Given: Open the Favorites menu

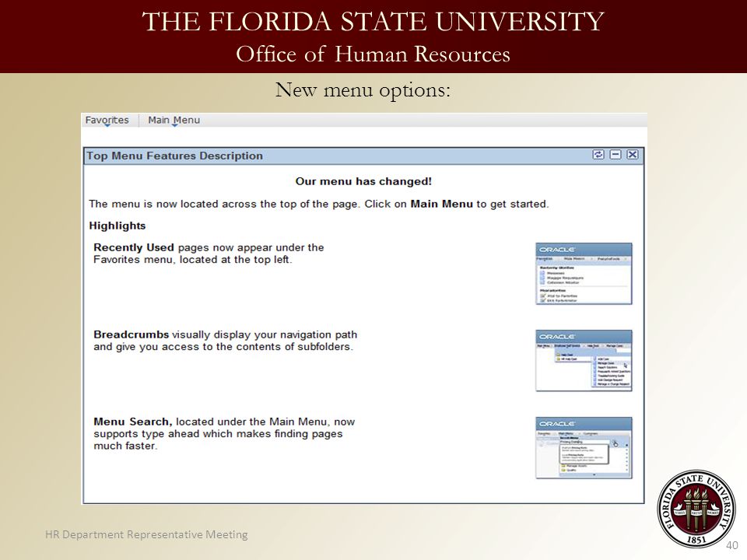Looking at the screenshot, I should [107, 120].
